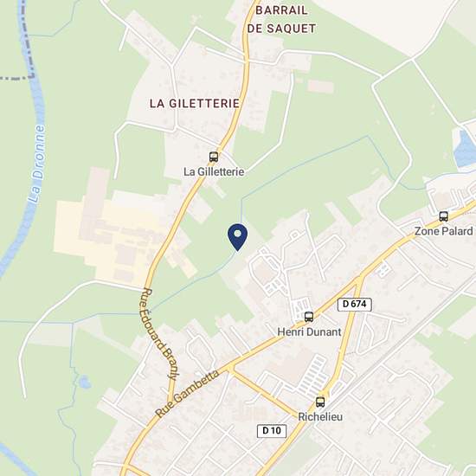This screenshot has width=476, height=476.
Task: Click the Rue Édouard Branly street label
Action: [x=158, y=334]
